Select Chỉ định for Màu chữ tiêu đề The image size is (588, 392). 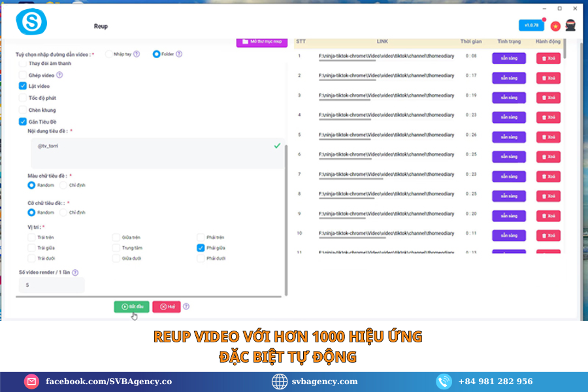point(61,186)
